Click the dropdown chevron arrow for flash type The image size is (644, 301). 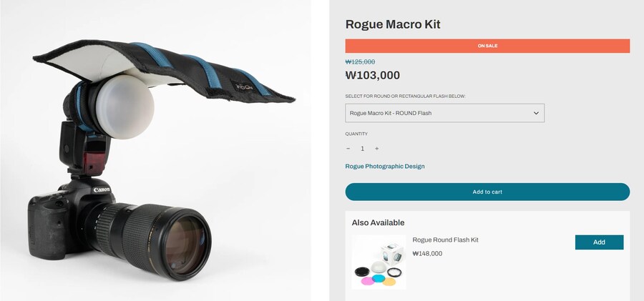tap(536, 113)
